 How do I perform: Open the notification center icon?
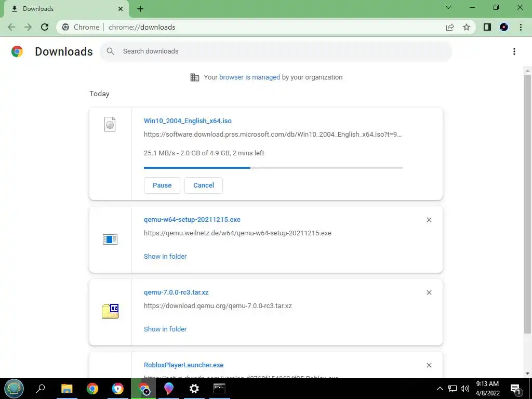516,389
